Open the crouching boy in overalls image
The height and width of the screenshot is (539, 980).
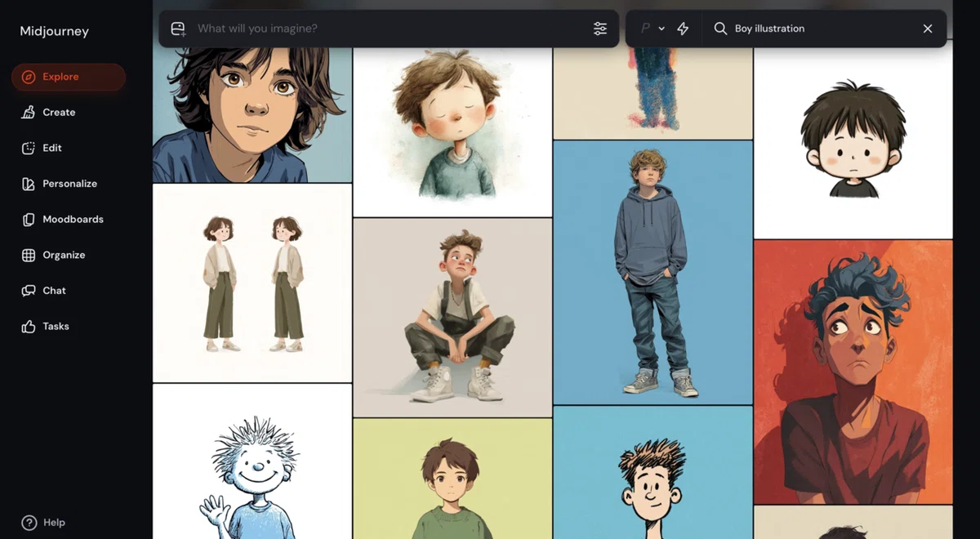[452, 318]
